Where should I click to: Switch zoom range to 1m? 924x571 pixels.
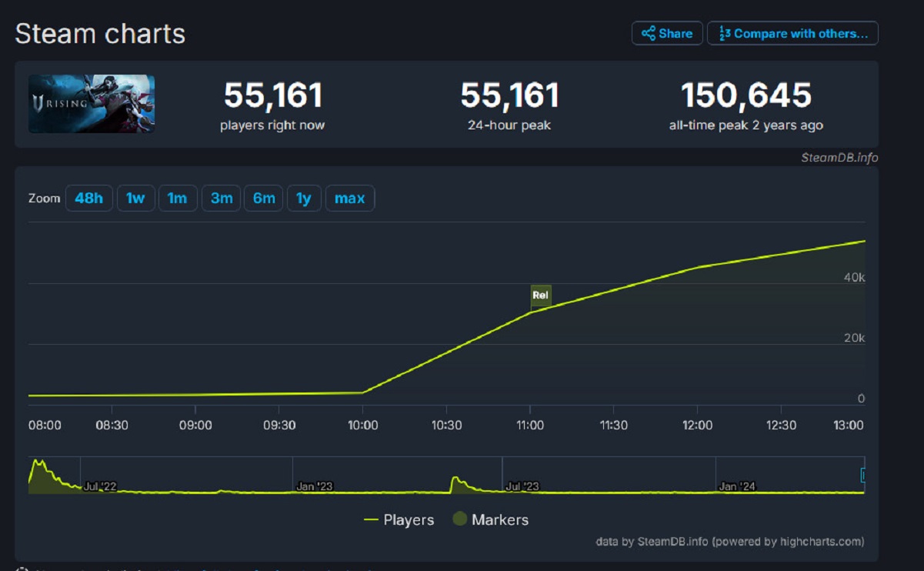point(178,199)
